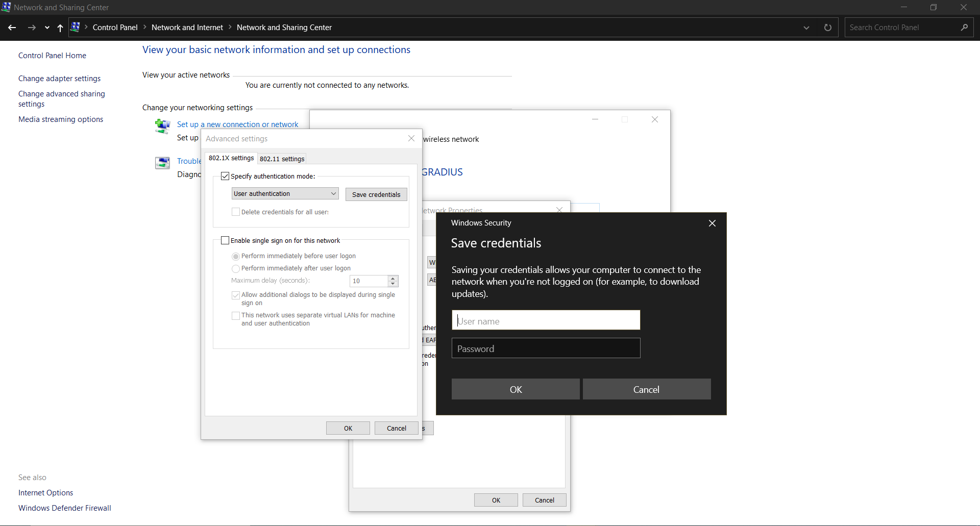
Task: Minimize the Network and Sharing Center window
Action: [x=904, y=7]
